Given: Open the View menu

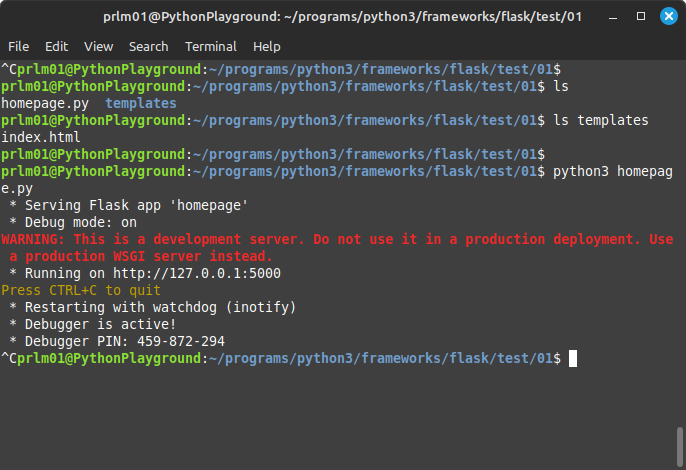Looking at the screenshot, I should click(98, 46).
